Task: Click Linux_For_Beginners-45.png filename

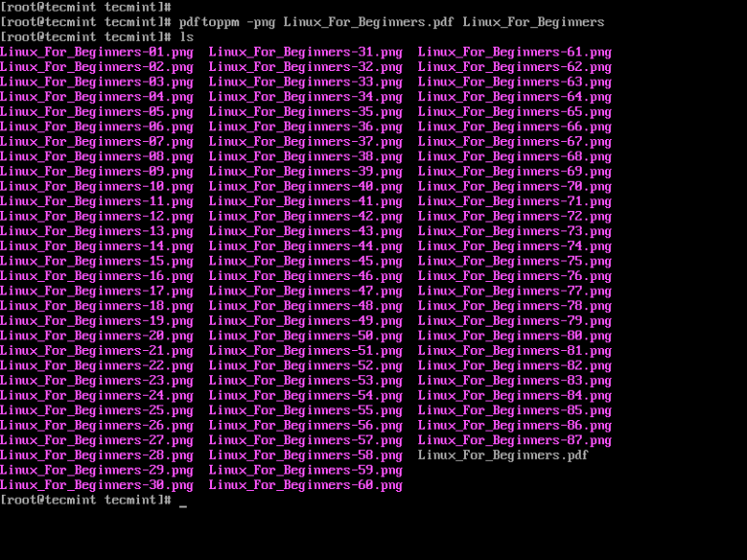Action: 305,262
